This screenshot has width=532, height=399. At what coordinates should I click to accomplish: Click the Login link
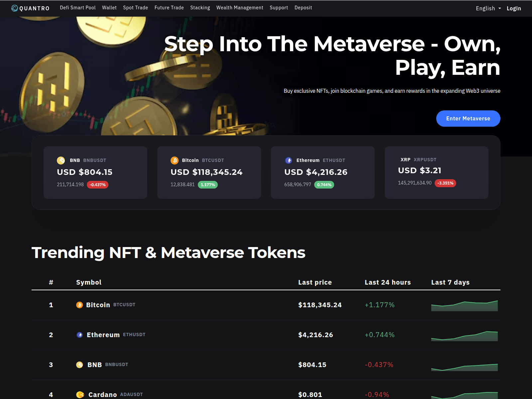[x=514, y=8]
